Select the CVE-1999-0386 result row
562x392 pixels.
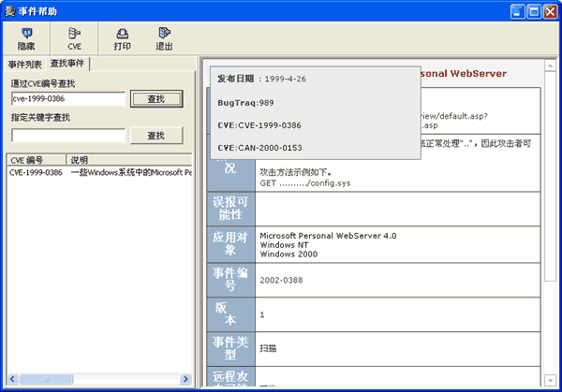click(36, 172)
